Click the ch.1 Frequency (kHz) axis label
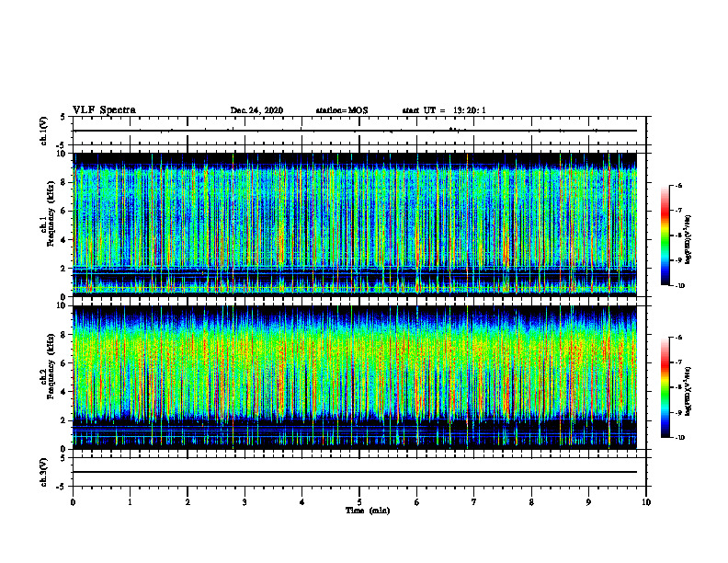 (51, 214)
